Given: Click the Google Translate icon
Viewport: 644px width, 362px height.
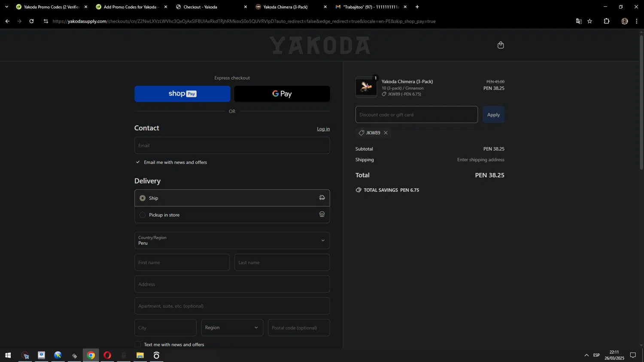Looking at the screenshot, I should (x=579, y=21).
